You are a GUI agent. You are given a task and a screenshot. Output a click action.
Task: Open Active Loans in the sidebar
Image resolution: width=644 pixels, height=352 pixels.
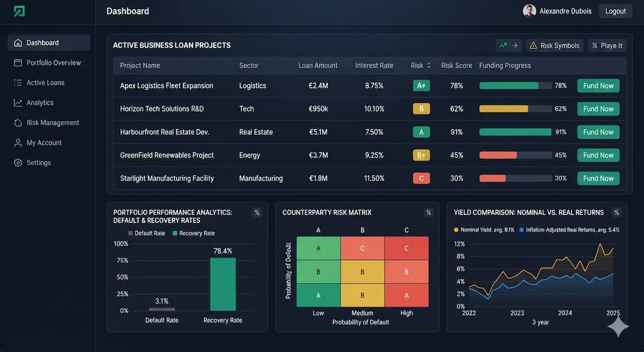tap(49, 83)
